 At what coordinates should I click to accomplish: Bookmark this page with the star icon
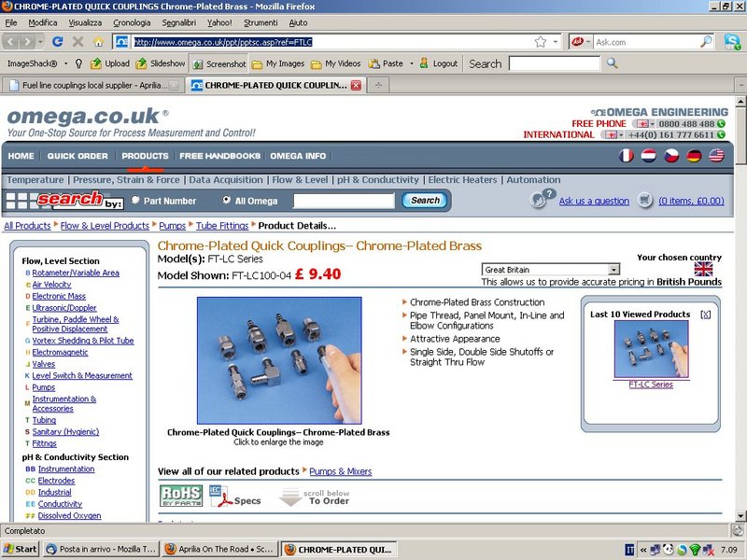pyautogui.click(x=541, y=42)
